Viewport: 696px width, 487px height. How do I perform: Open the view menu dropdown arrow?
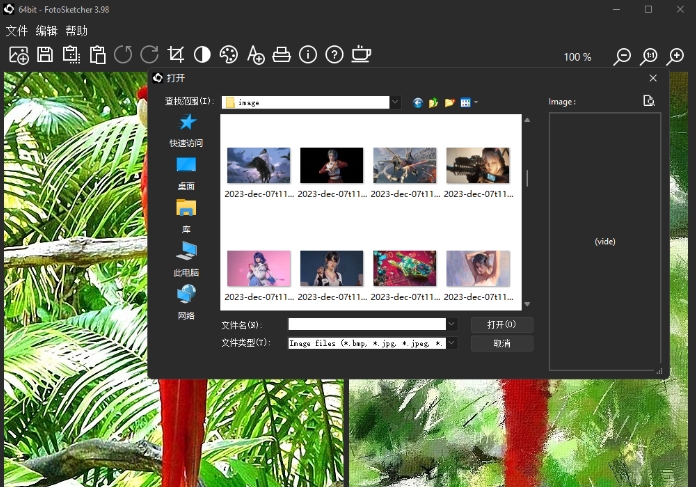tap(476, 102)
